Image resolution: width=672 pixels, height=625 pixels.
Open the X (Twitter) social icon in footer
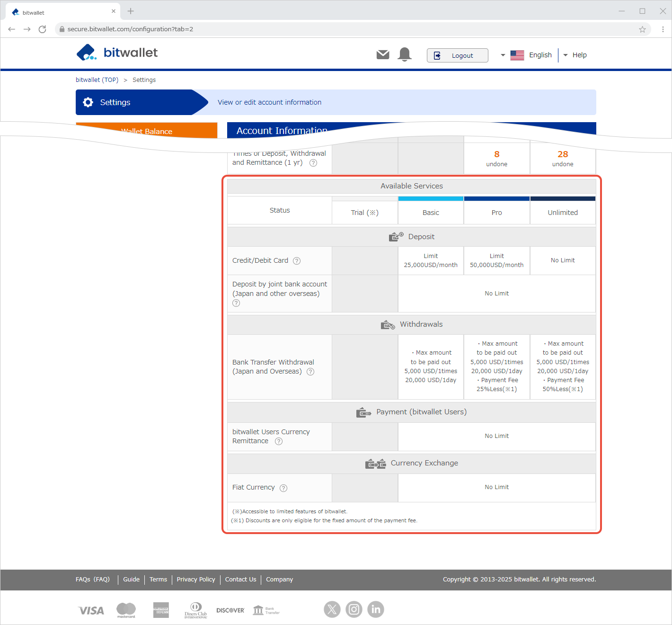(x=332, y=609)
